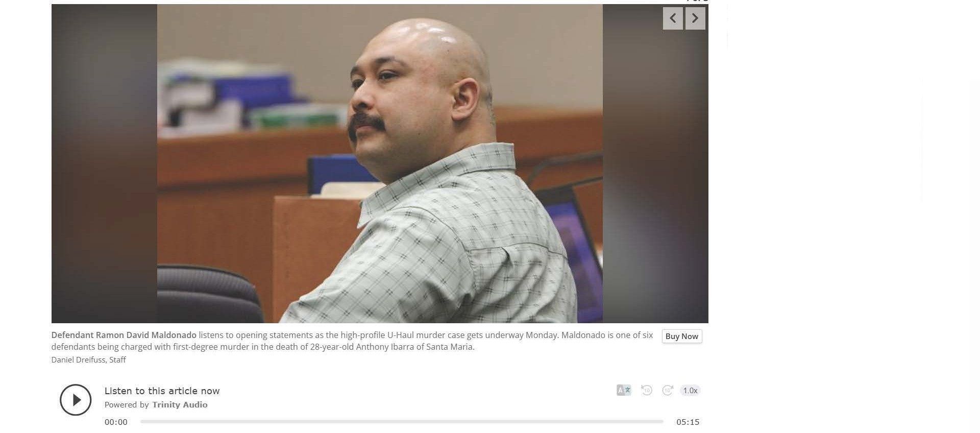Image resolution: width=980 pixels, height=433 pixels.
Task: Click the 00:00 elapsed time label
Action: point(116,422)
